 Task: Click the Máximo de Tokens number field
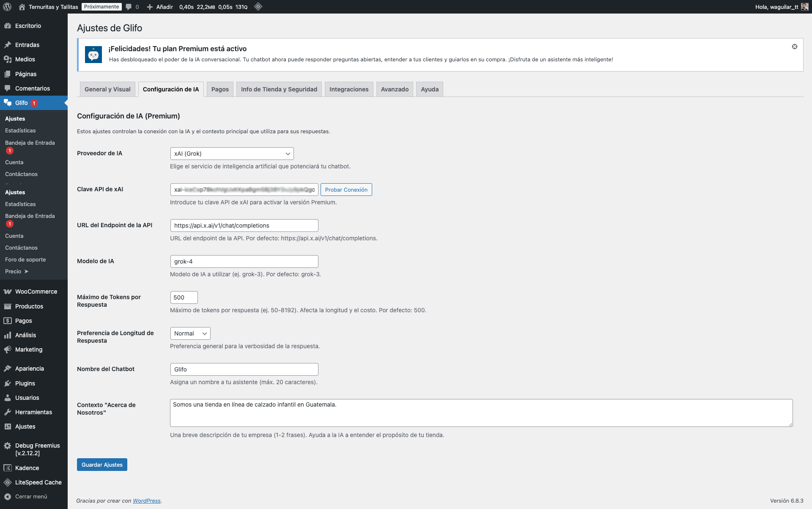pos(184,297)
